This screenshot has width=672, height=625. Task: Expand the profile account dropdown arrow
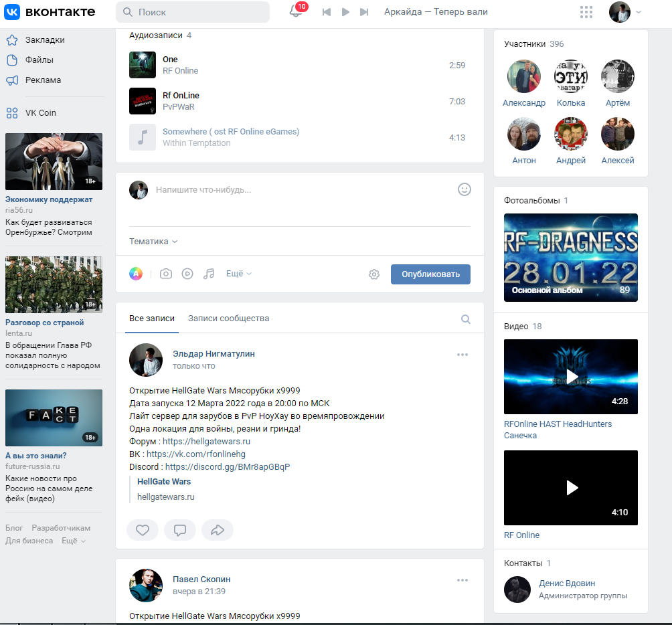(639, 12)
